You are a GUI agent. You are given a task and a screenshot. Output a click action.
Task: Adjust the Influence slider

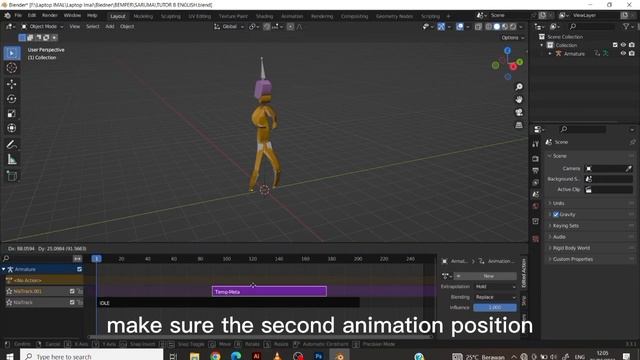click(x=495, y=307)
